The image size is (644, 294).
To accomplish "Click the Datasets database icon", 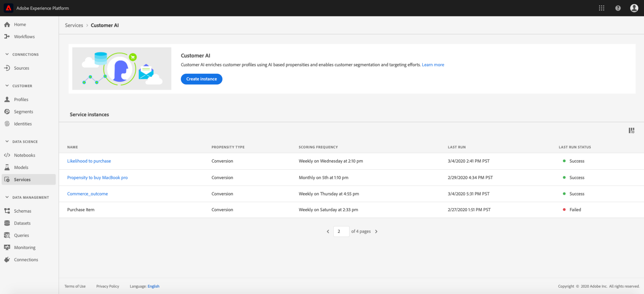I will pos(7,223).
